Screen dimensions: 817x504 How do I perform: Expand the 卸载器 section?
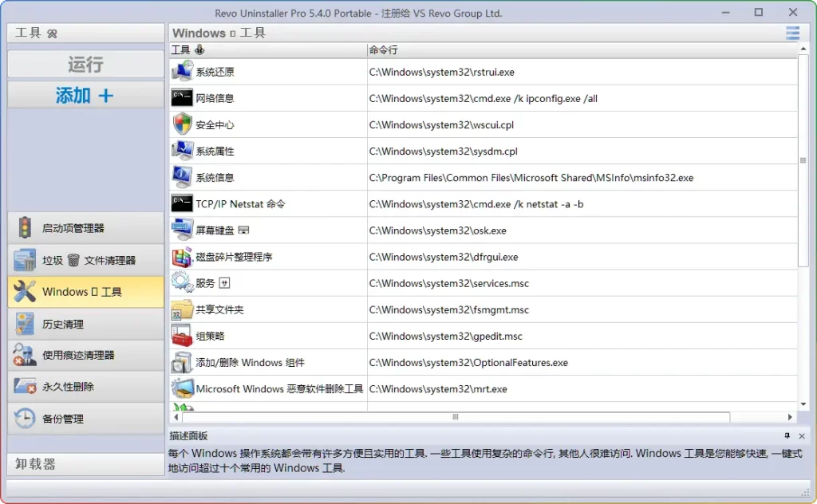86,464
